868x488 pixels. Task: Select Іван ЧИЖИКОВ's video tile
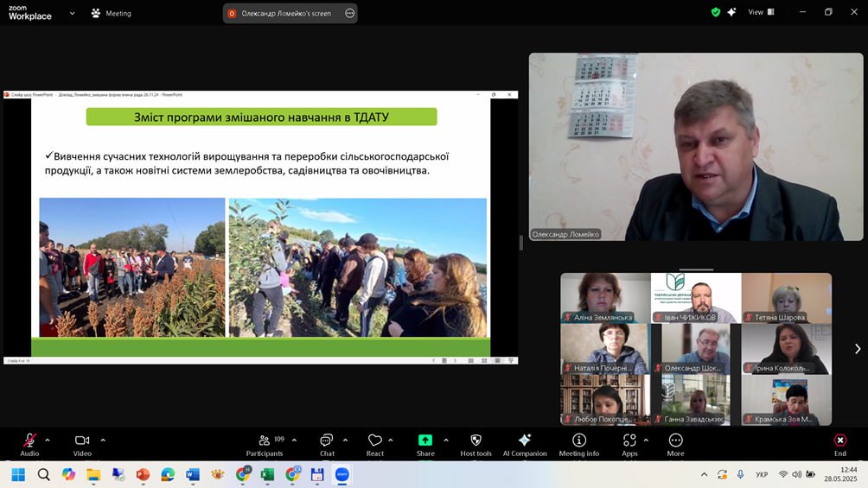[696, 298]
